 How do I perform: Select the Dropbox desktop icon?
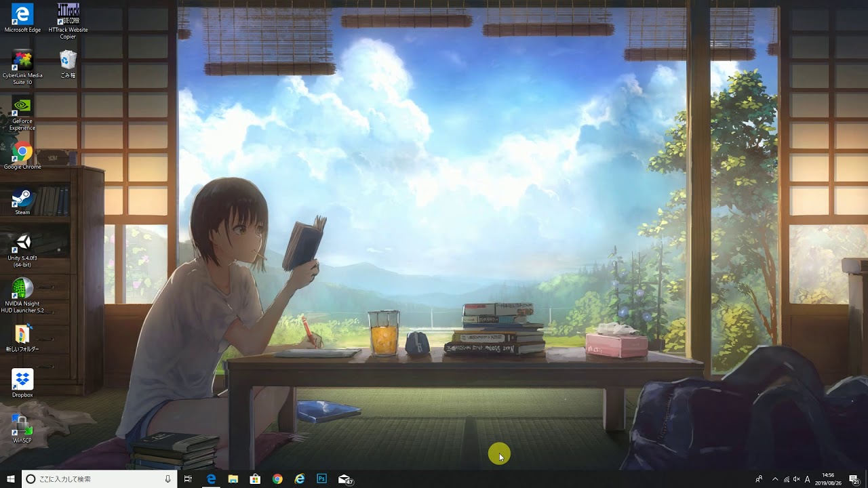pos(22,383)
